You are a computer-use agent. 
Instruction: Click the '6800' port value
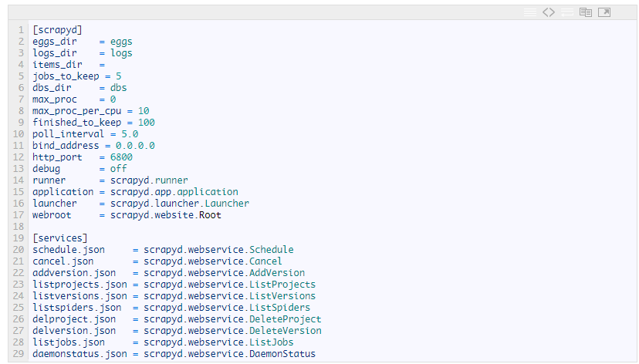(x=121, y=157)
